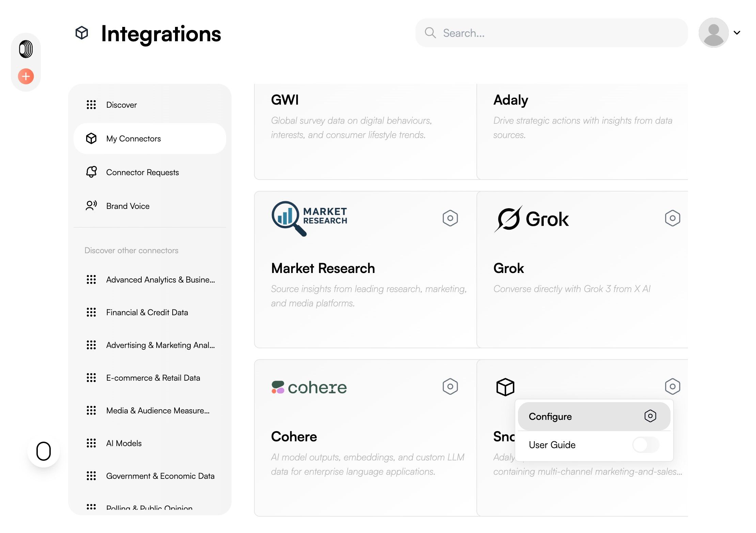Toggle the User Guide switch
The width and height of the screenshot is (756, 533).
(x=646, y=445)
